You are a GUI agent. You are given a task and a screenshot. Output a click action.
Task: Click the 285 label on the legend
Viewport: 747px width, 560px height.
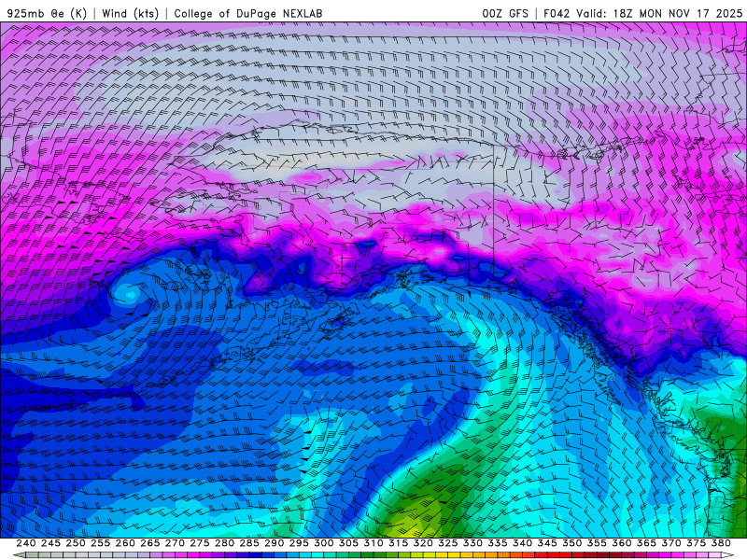tap(249, 543)
